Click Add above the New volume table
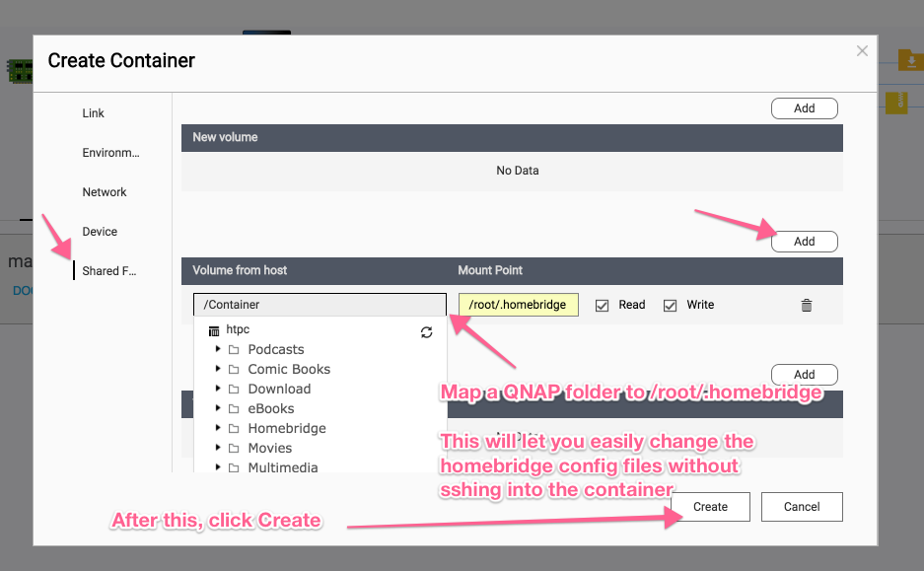924x571 pixels. pyautogui.click(x=805, y=108)
